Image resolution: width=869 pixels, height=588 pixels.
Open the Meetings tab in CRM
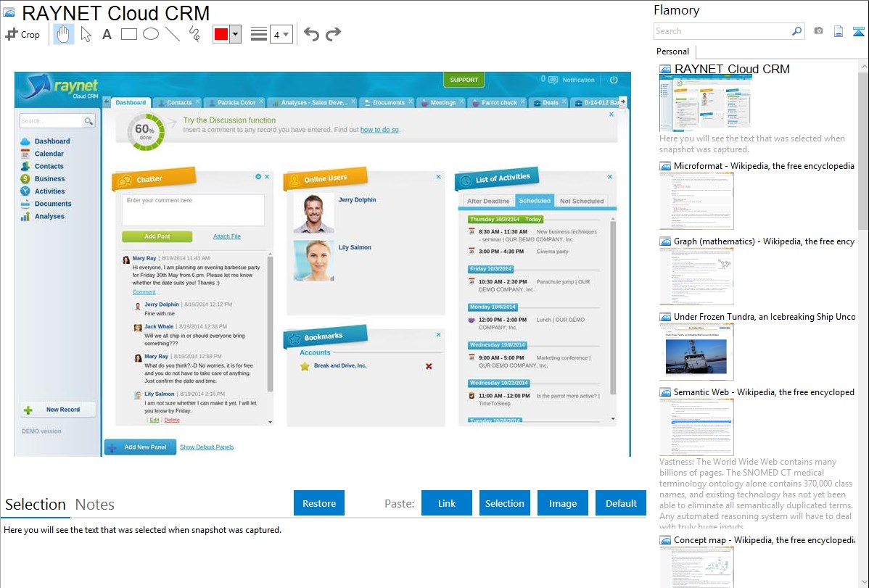tap(442, 102)
